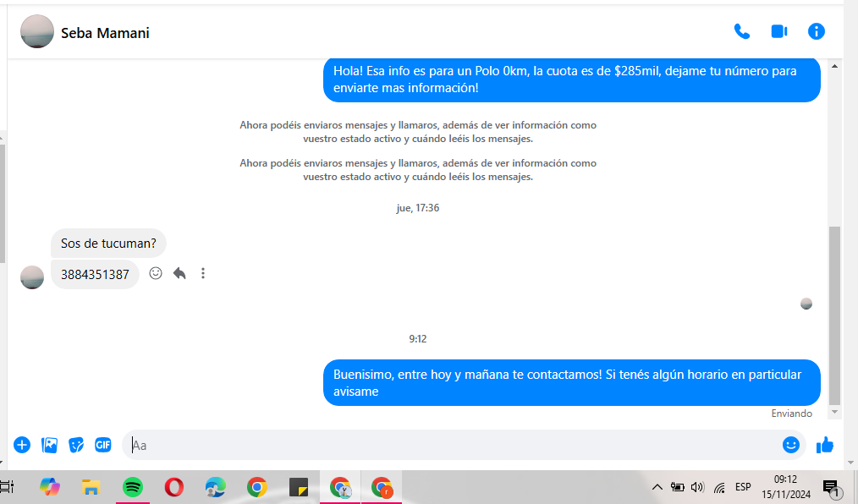Open conversation information panel

tap(816, 32)
